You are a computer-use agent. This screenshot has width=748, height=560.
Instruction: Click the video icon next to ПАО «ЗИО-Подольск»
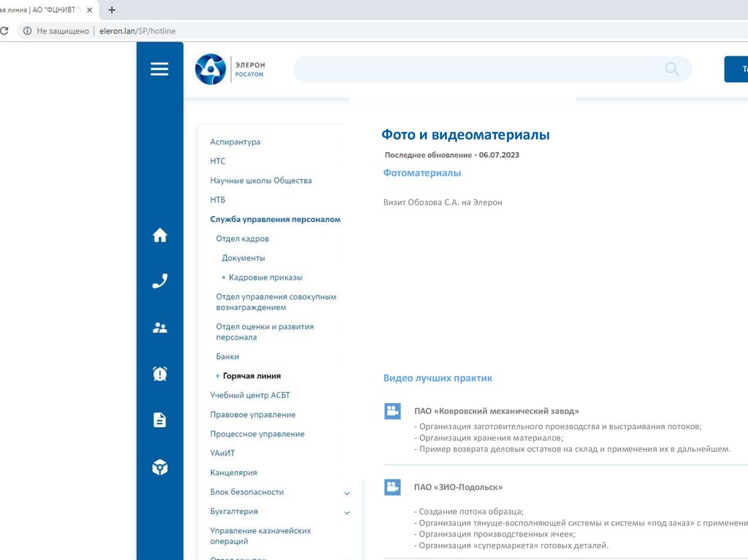coord(392,486)
